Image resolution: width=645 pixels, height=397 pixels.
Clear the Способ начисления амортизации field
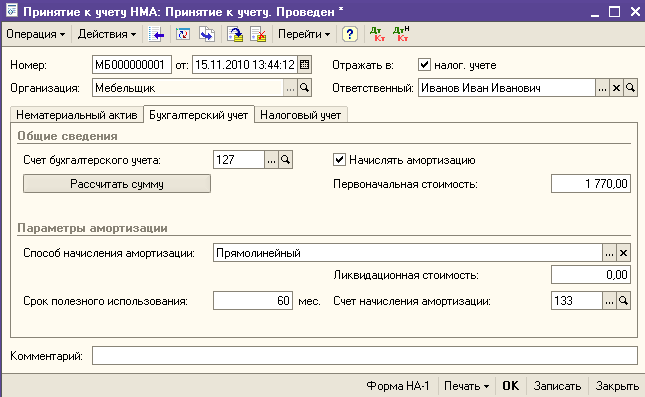(624, 253)
